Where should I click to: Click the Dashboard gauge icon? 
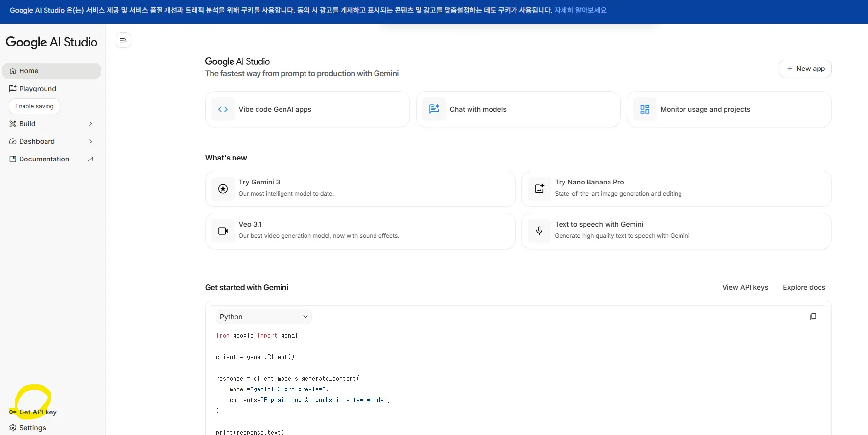(13, 141)
